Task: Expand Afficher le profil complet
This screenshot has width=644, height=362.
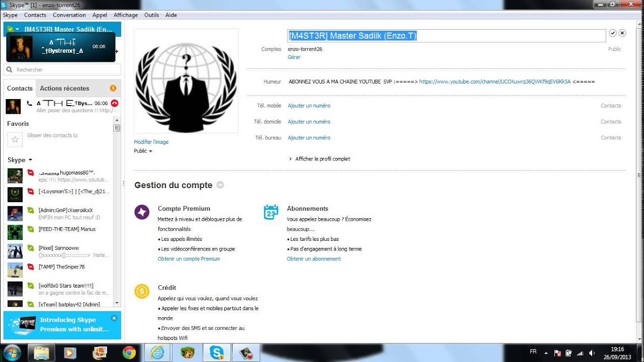Action: point(320,159)
